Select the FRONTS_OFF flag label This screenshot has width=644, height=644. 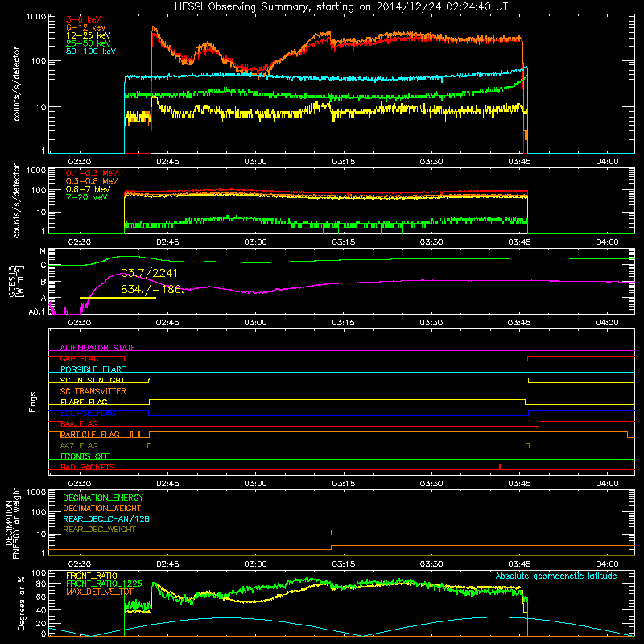tap(85, 456)
